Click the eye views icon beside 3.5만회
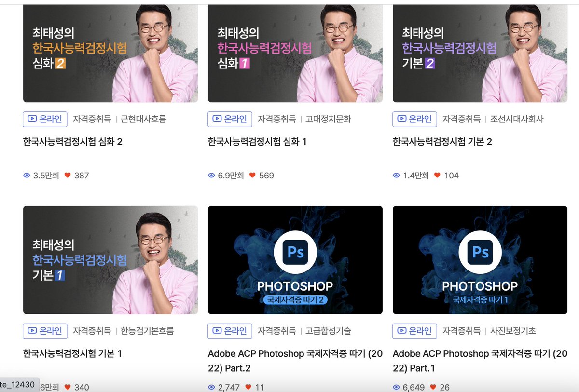The image size is (579, 392). point(27,176)
